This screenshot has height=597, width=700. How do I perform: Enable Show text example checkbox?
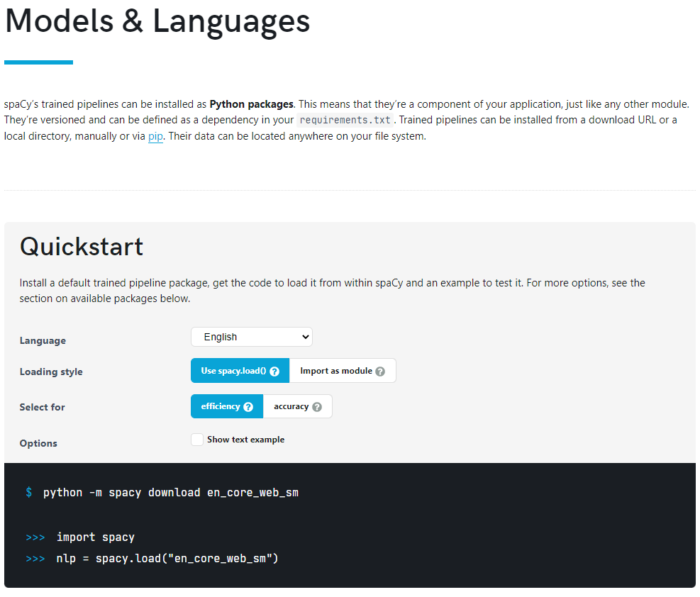tap(197, 440)
